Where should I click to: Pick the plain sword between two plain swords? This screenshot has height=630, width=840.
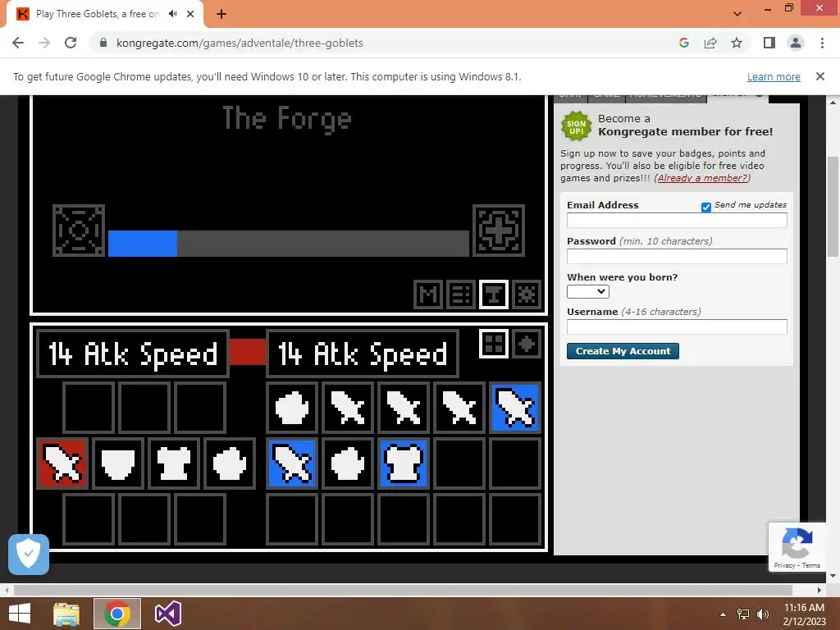click(404, 408)
